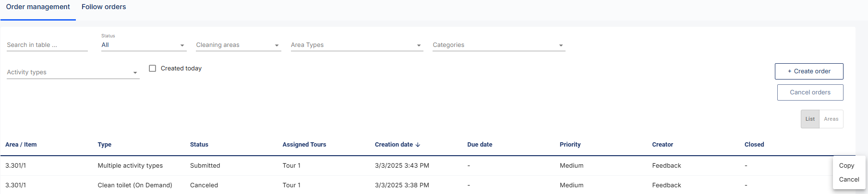The height and width of the screenshot is (194, 868).
Task: Select the Submitted order row 3.301/1
Action: (417, 166)
